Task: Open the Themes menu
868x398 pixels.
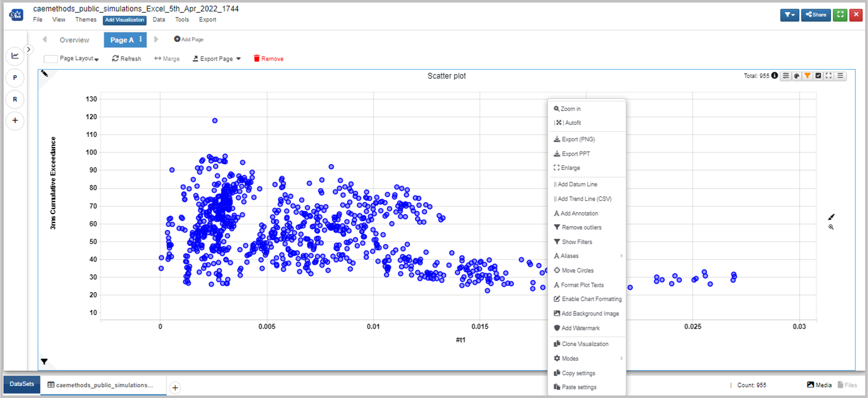Action: 86,20
